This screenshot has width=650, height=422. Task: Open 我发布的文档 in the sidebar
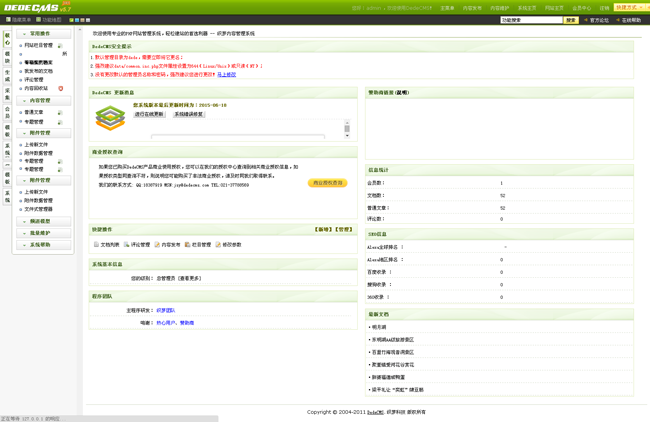pyautogui.click(x=39, y=71)
